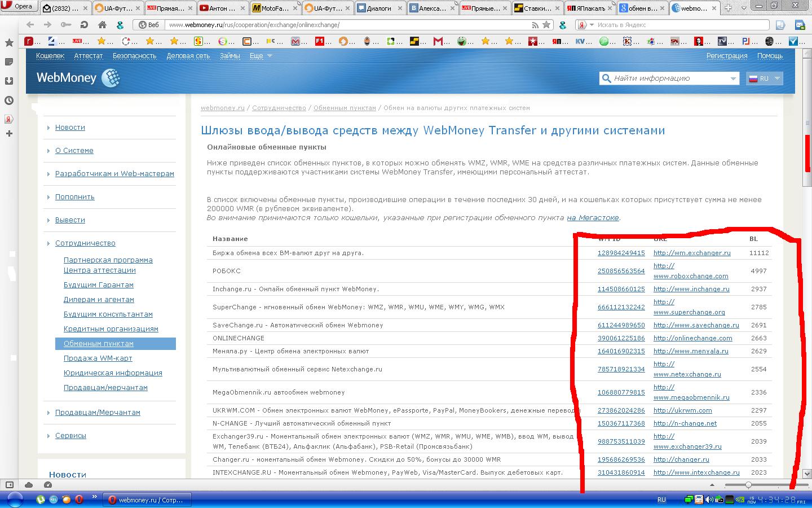812x508 pixels.
Task: Open the blue checkmark bookmark at right
Action: click(x=793, y=41)
